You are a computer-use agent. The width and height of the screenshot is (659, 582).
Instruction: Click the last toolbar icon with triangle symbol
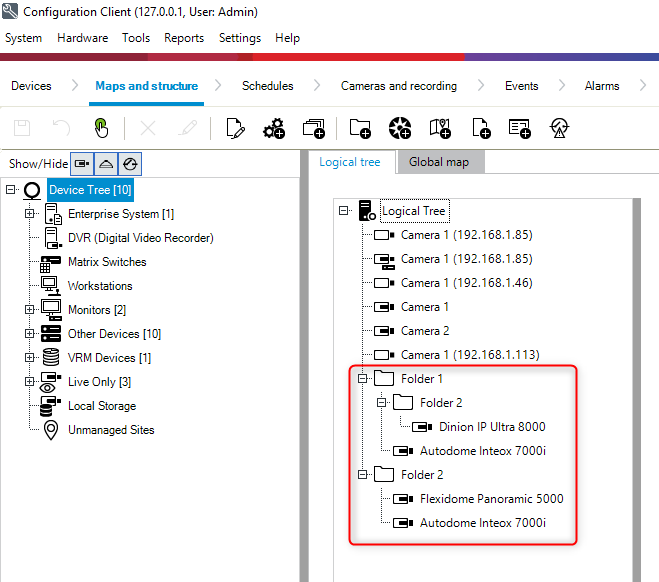[560, 128]
